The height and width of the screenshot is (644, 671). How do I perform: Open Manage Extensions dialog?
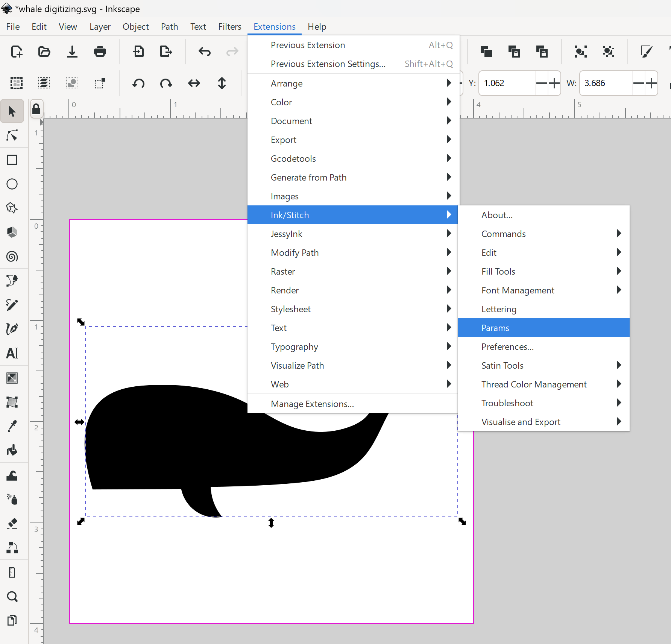(x=312, y=404)
